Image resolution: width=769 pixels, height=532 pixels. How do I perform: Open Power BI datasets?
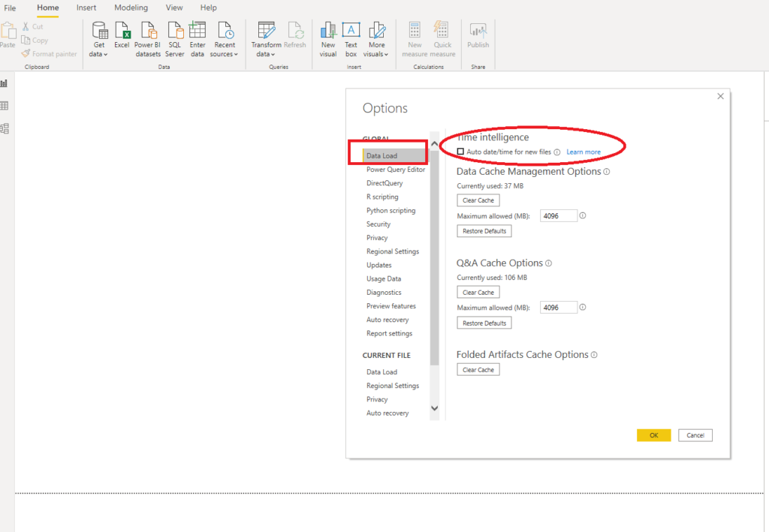148,39
